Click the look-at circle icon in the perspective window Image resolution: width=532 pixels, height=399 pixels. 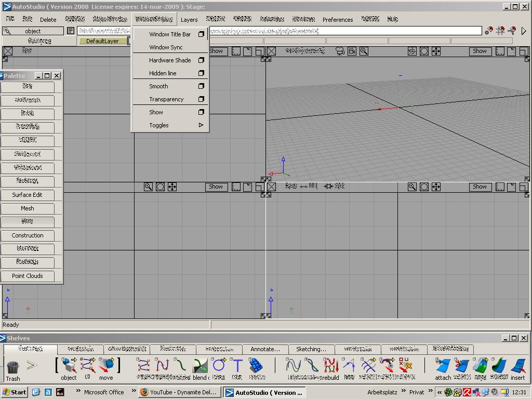pyautogui.click(x=424, y=51)
